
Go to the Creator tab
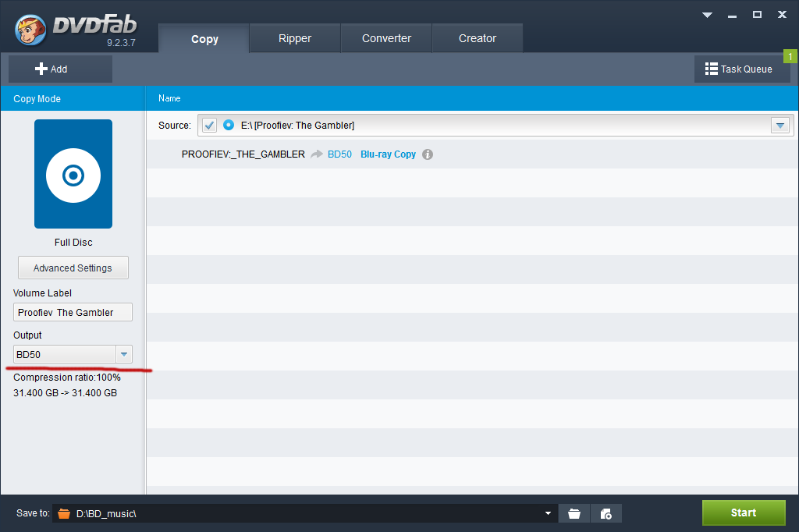478,38
